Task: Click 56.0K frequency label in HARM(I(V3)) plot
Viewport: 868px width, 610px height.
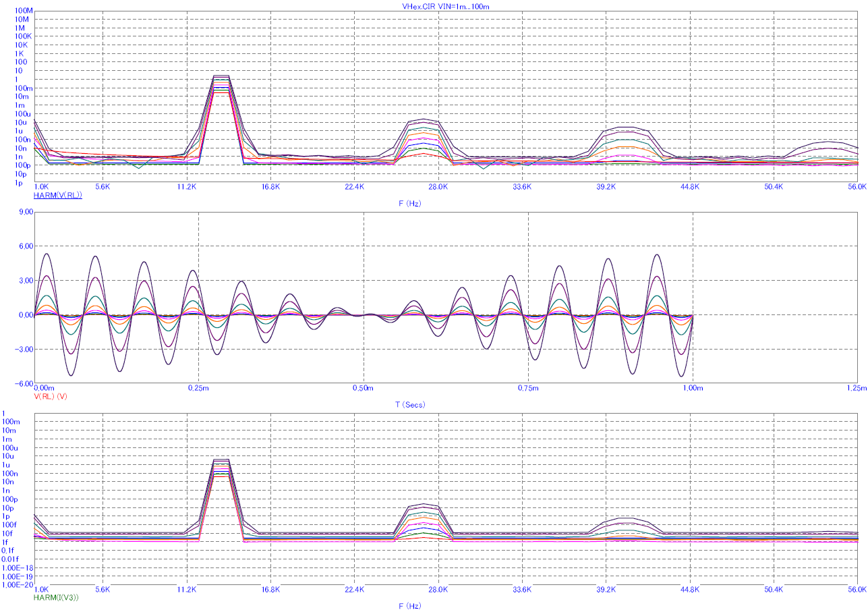Action: point(857,589)
